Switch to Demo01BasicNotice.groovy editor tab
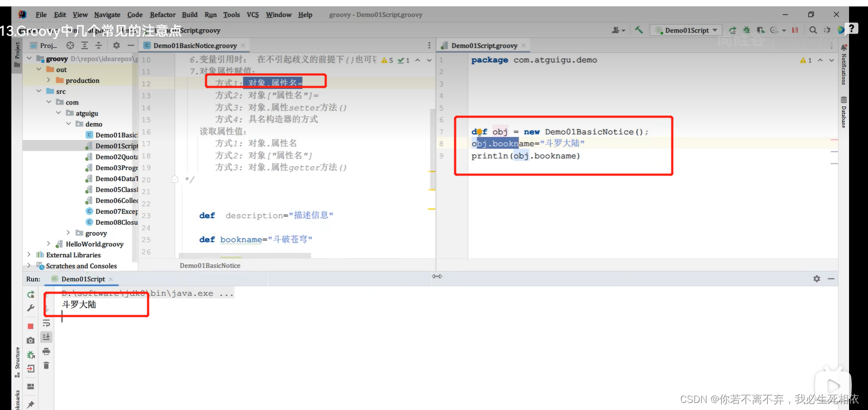 [194, 45]
